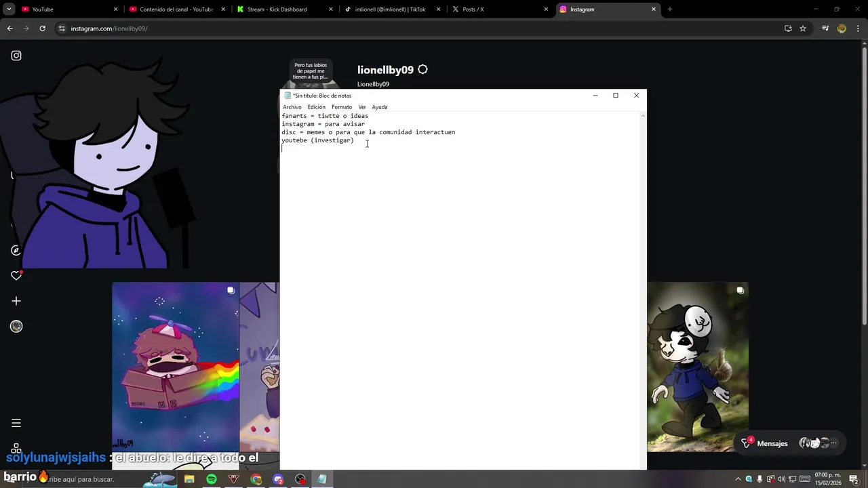Switch to the imlionell TikTok tab
This screenshot has width=868, height=488.
391,9
